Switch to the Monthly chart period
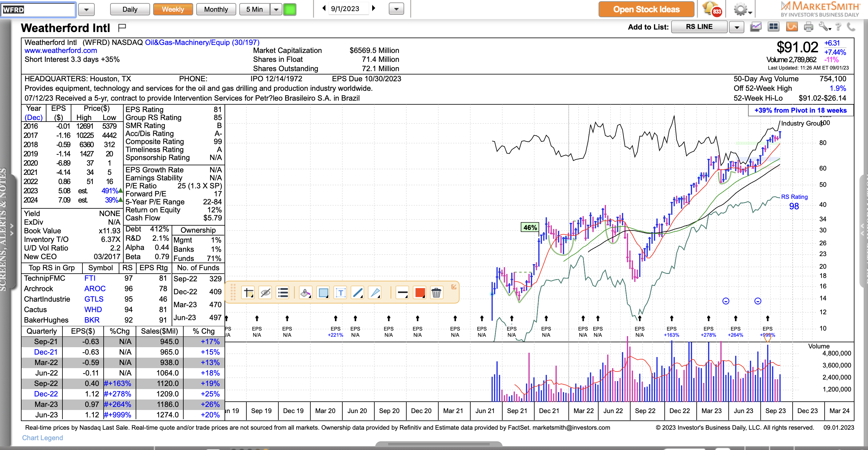Screen dimensions: 868x450 (216, 10)
